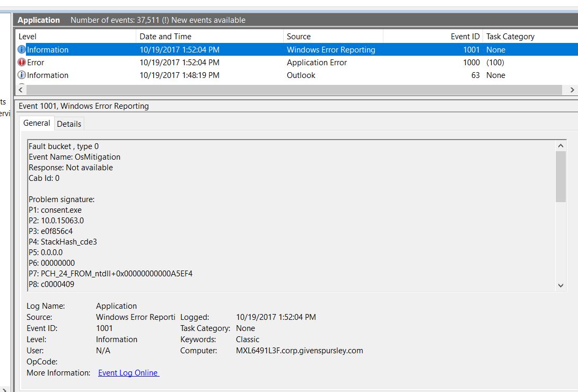Viewport: 578px width, 392px height.
Task: Click the Information icon on the Outlook row
Action: (22, 75)
